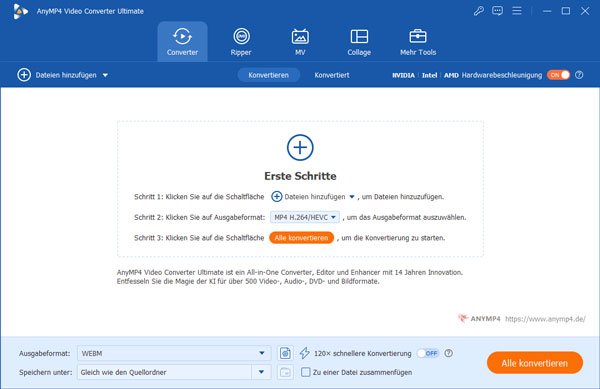Click the big Alle konvertieren button
This screenshot has width=600, height=389.
coord(535,363)
